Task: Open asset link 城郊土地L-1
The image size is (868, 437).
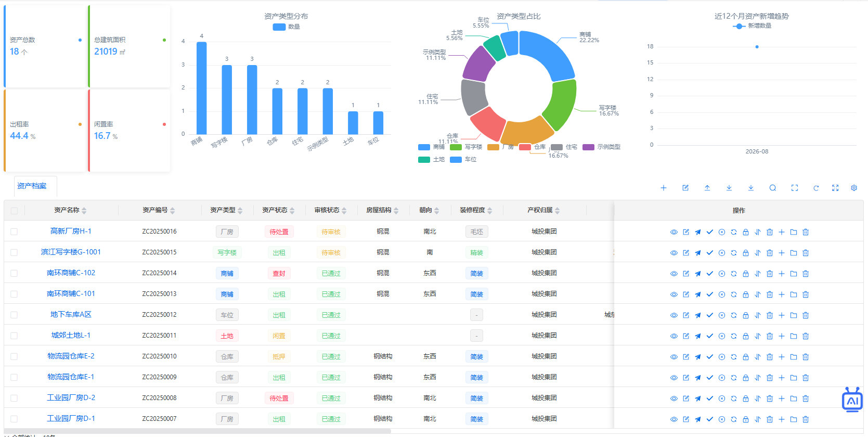Action: [71, 335]
